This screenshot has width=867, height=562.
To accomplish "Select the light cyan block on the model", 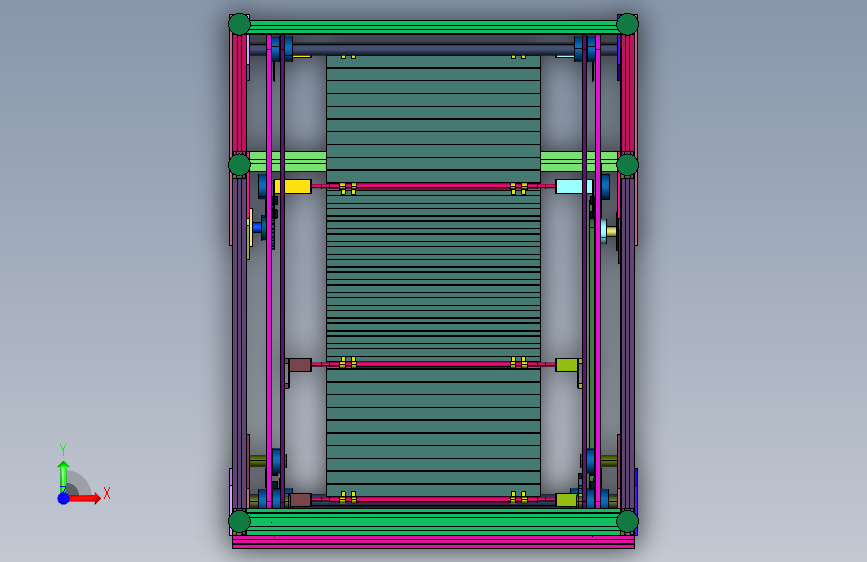I will click(x=574, y=186).
